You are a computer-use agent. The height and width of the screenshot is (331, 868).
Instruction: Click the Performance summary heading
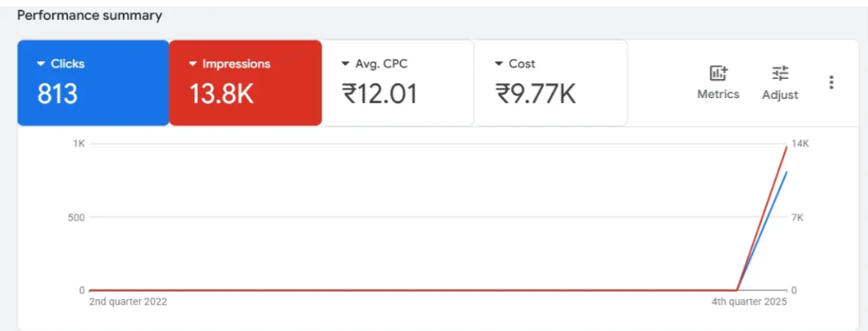point(89,15)
